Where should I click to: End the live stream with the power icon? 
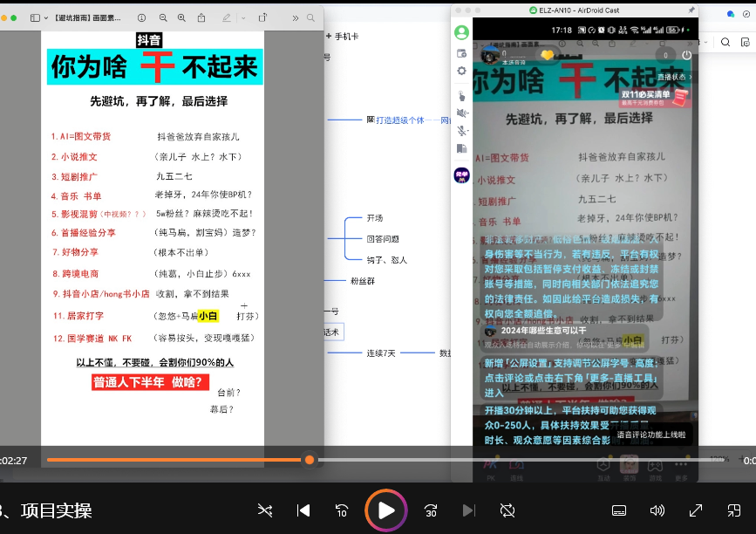coord(686,55)
